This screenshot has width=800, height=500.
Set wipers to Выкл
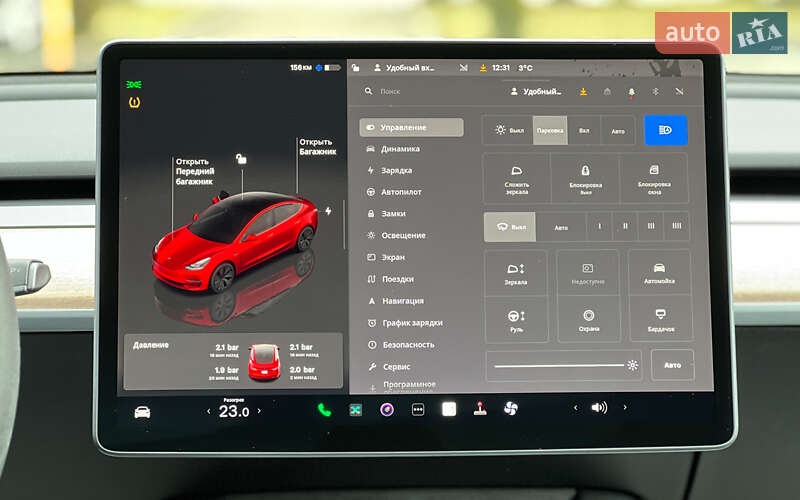tap(510, 227)
